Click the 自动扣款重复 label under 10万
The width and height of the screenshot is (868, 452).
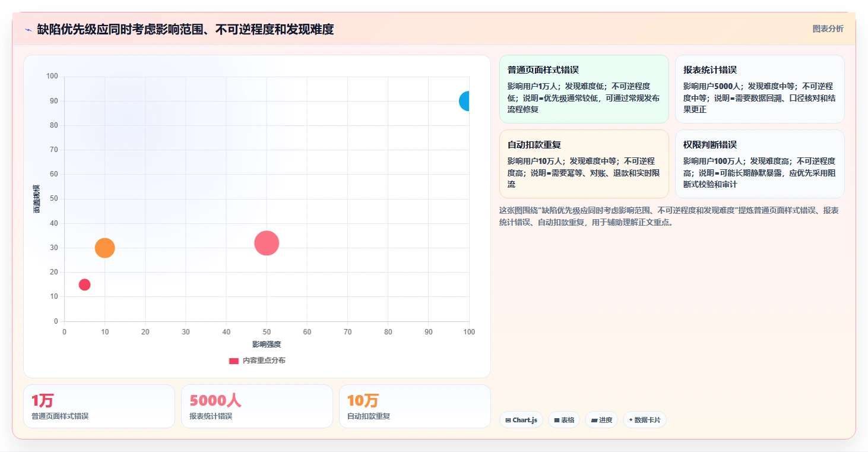pos(369,416)
